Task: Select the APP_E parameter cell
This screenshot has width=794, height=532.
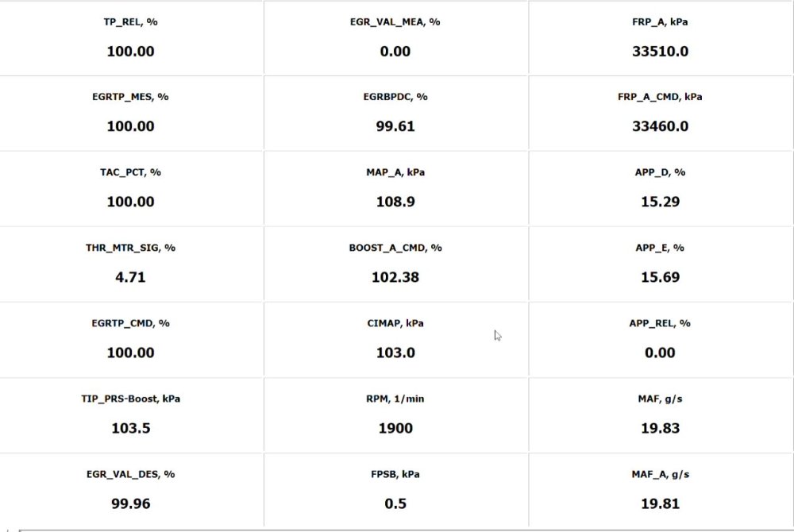Action: coord(660,264)
